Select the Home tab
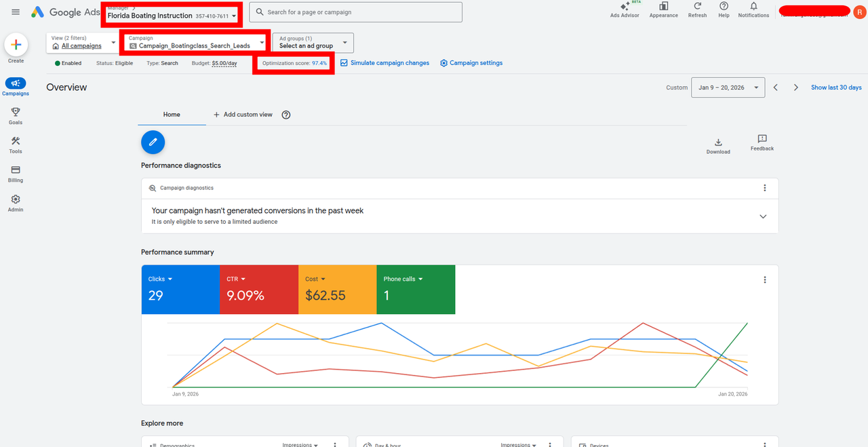868x447 pixels. coord(172,115)
